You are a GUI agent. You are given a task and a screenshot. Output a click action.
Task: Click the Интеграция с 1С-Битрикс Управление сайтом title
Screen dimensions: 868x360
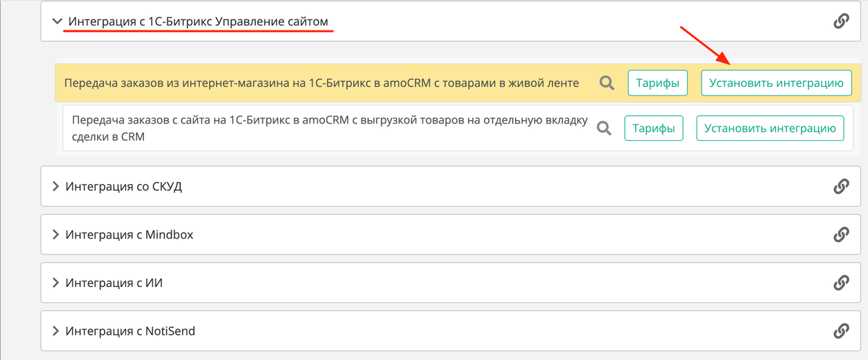198,22
